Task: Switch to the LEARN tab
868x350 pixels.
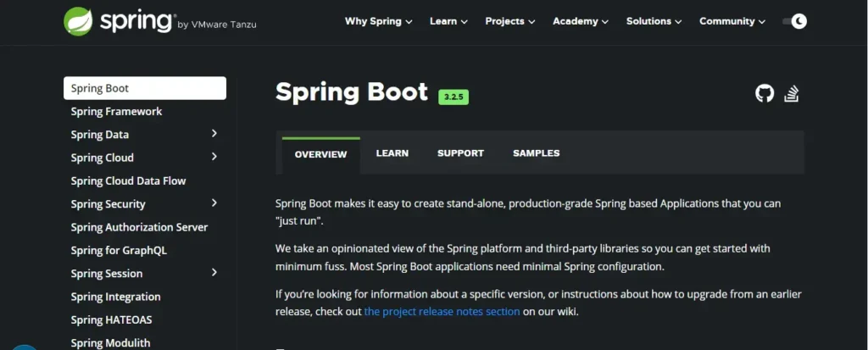Action: 392,153
